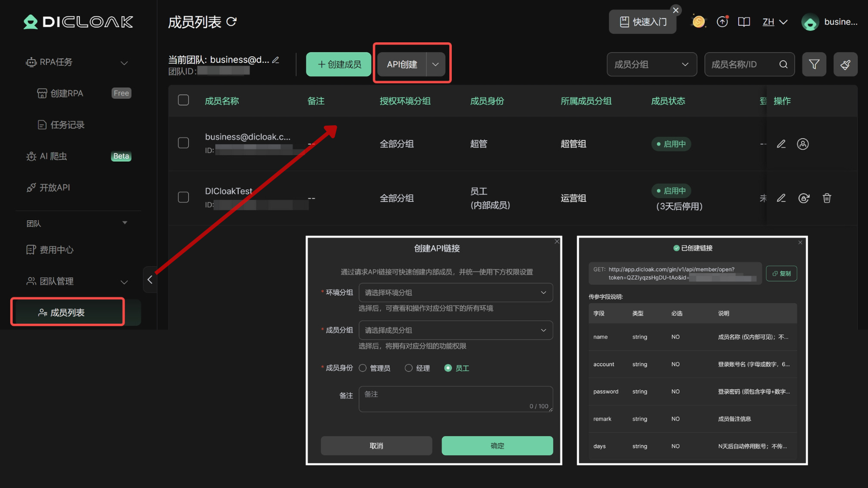Click the 成员状态 column header
Viewport: 868px width, 488px height.
click(x=668, y=101)
